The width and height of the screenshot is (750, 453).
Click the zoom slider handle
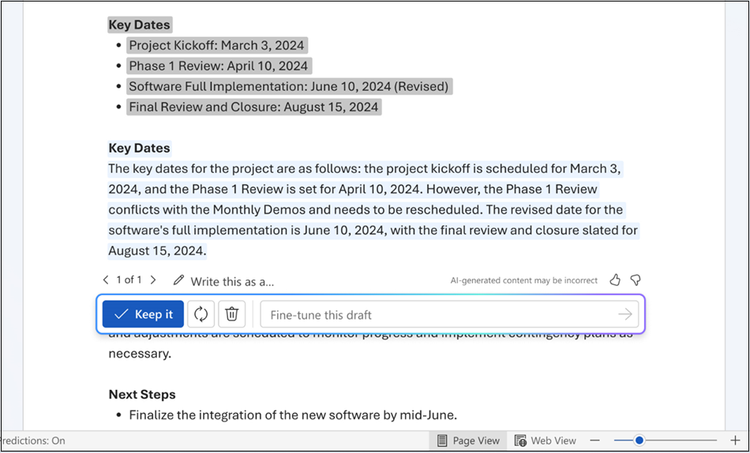[x=639, y=440]
